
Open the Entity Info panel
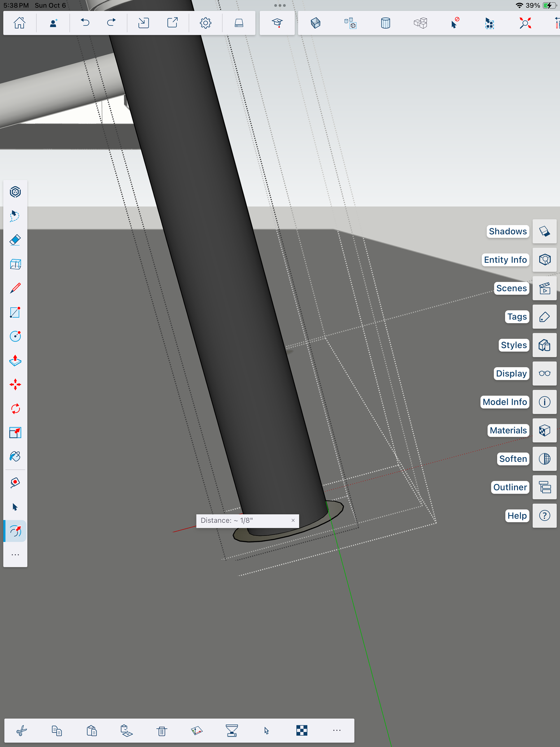click(545, 260)
